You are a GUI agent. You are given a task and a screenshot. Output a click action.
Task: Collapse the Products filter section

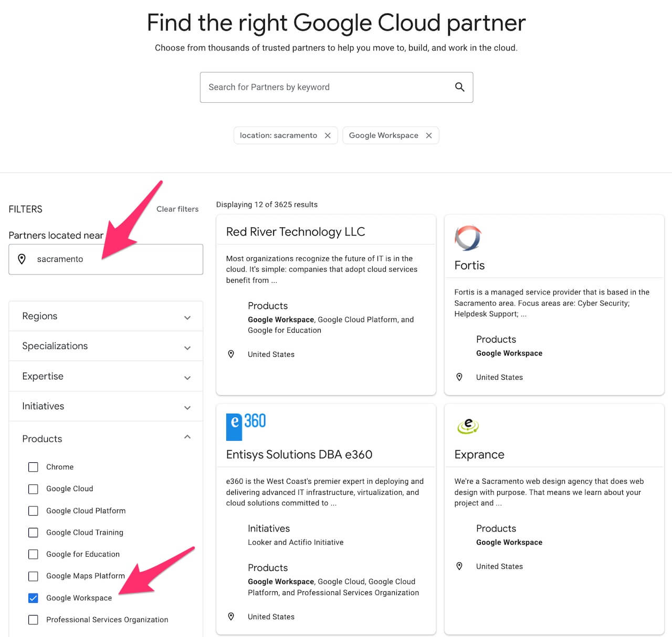pyautogui.click(x=106, y=438)
